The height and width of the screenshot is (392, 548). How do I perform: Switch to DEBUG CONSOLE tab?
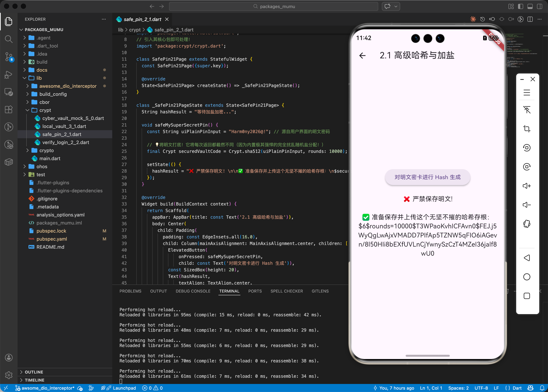click(x=193, y=291)
